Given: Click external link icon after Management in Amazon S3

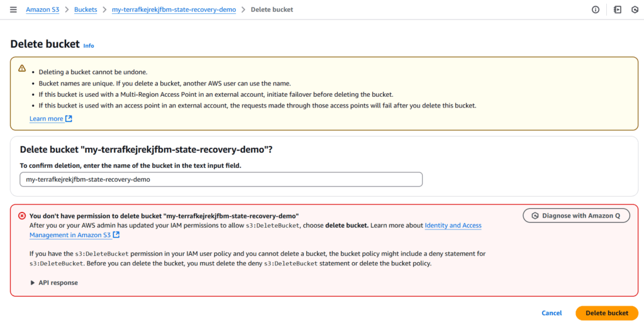Looking at the screenshot, I should pos(116,235).
